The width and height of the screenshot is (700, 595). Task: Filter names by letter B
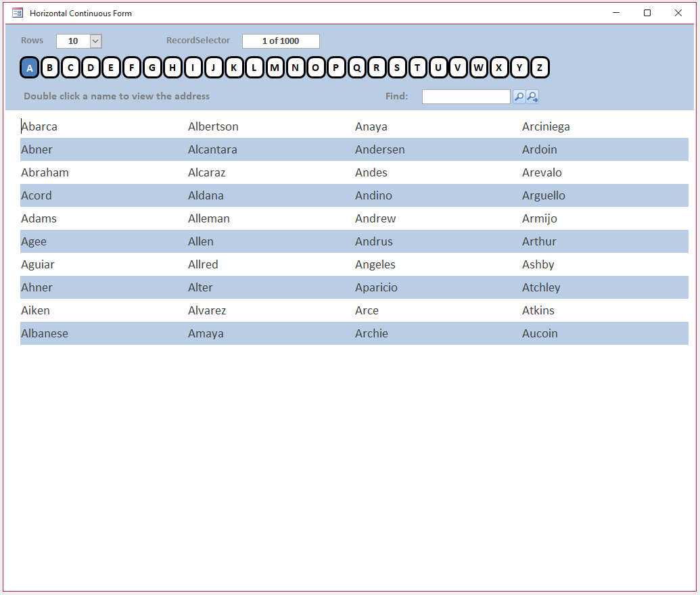point(50,68)
